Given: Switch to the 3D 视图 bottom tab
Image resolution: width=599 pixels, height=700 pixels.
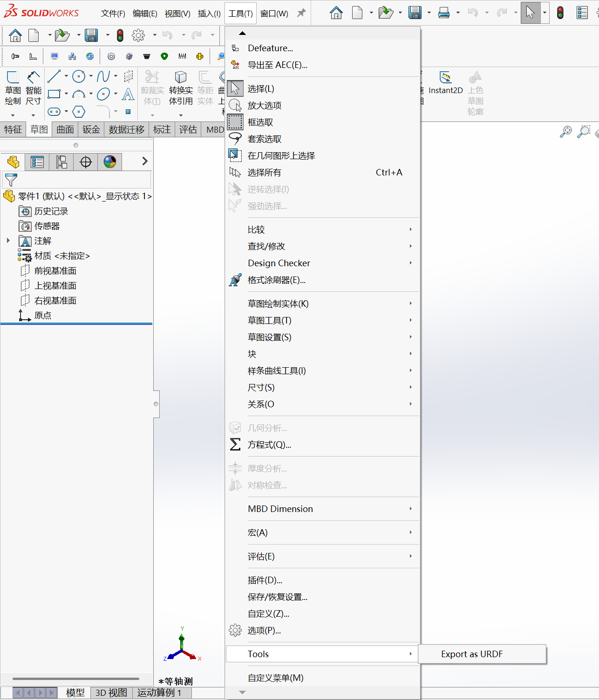Looking at the screenshot, I should point(111,693).
